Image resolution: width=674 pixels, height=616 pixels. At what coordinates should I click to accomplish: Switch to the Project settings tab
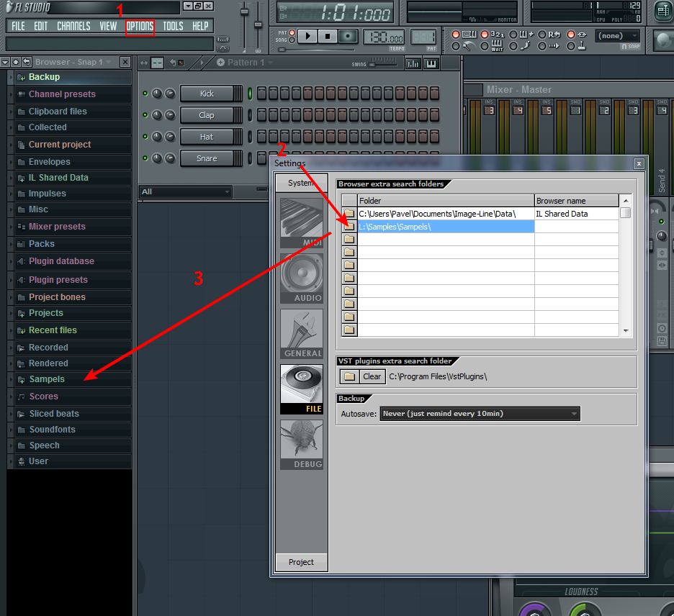tap(301, 562)
